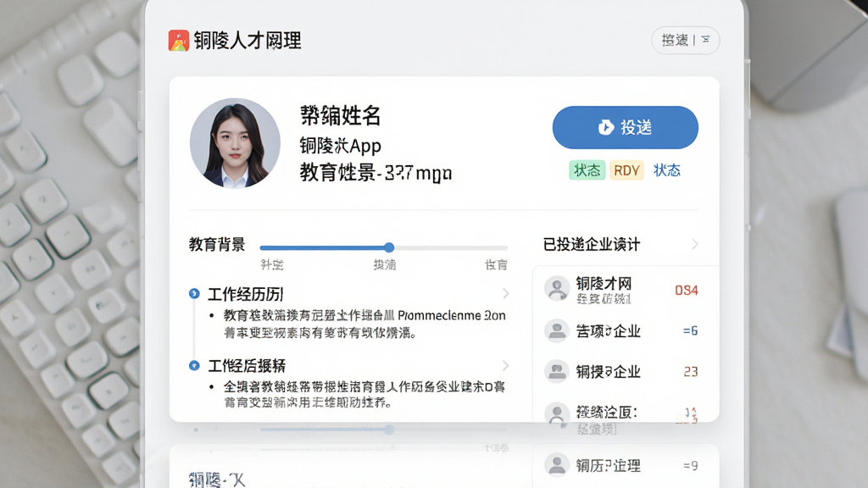
Task: Expand the 已投递企业 list chevron
Action: click(x=695, y=244)
